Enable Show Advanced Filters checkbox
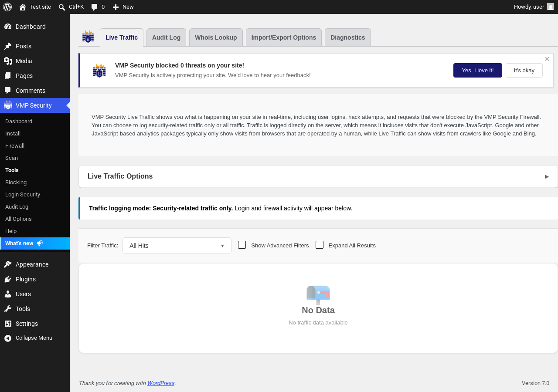 tap(242, 245)
